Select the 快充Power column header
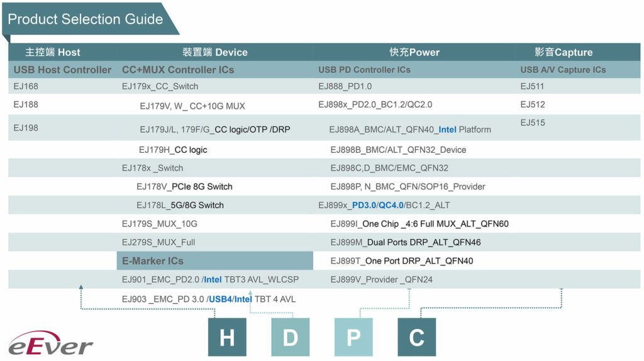The height and width of the screenshot is (361, 644). point(414,52)
